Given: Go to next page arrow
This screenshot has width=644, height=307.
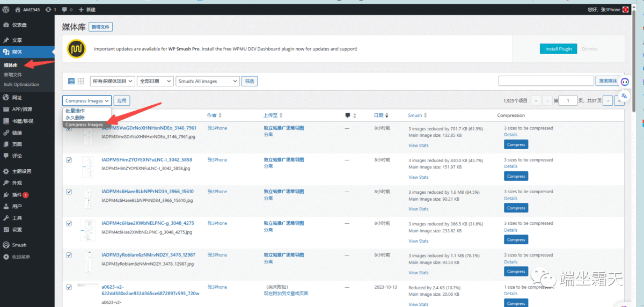Looking at the screenshot, I should click(608, 100).
